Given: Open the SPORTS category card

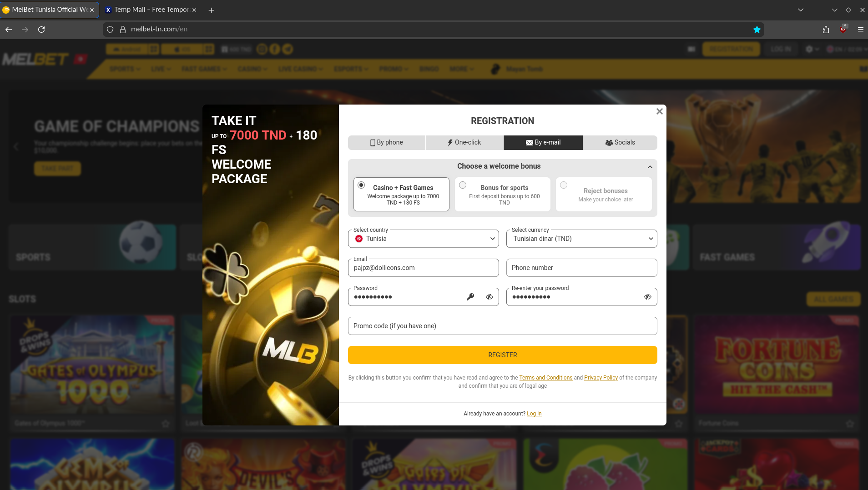Looking at the screenshot, I should click(x=92, y=247).
